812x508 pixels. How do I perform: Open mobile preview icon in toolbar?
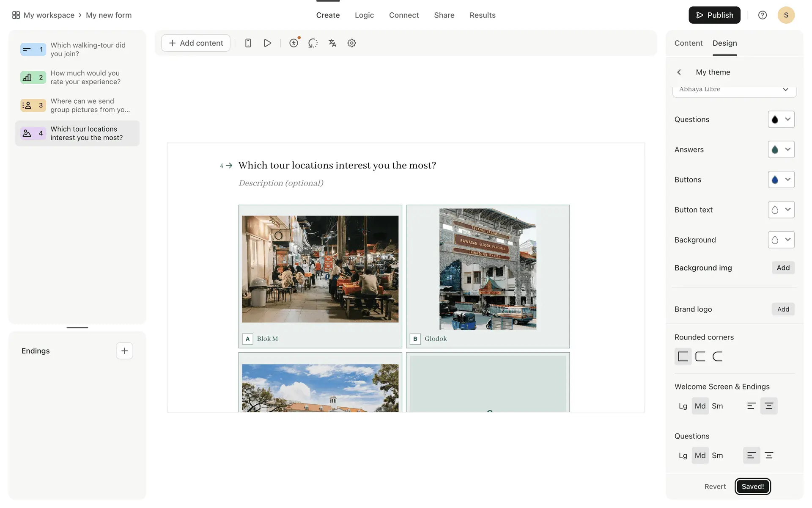coord(248,43)
